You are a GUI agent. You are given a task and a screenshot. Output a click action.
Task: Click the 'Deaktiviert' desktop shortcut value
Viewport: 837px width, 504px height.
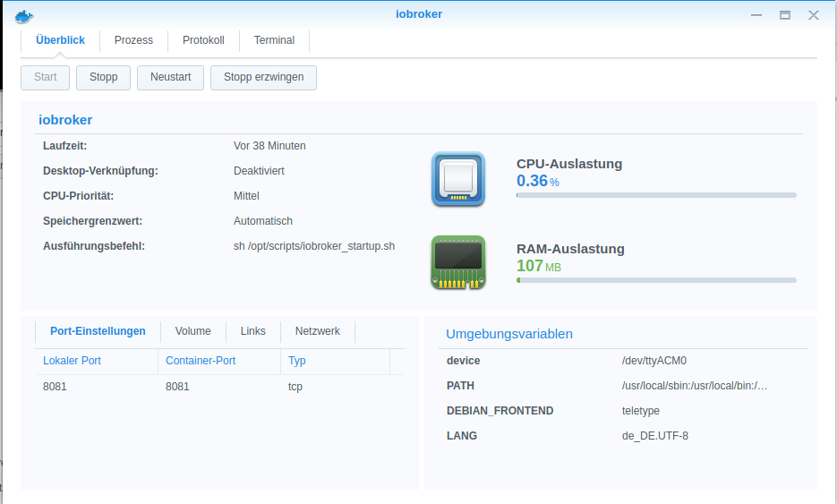(259, 171)
